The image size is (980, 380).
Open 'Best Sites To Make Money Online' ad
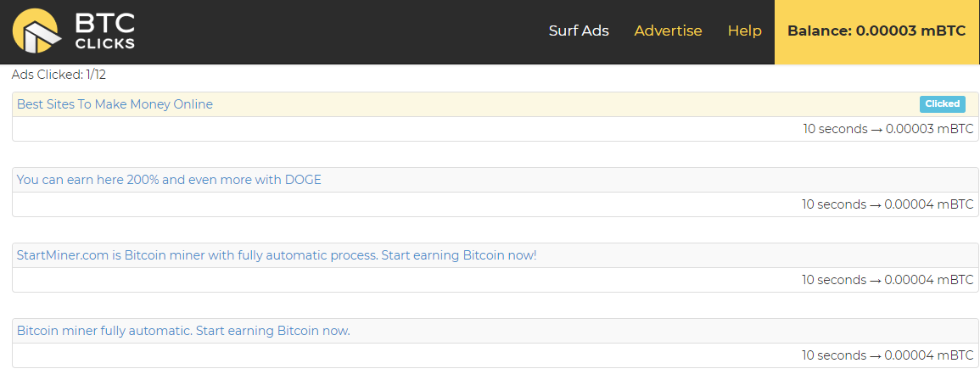(x=115, y=104)
